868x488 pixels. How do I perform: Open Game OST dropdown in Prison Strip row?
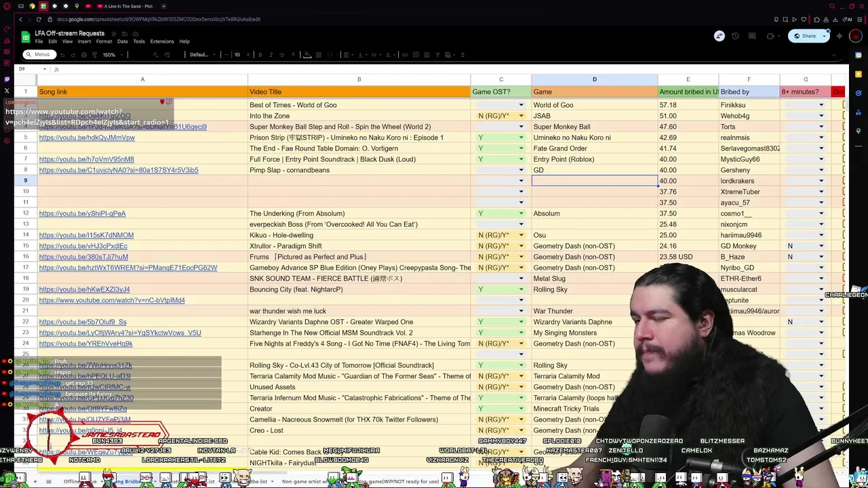point(521,138)
